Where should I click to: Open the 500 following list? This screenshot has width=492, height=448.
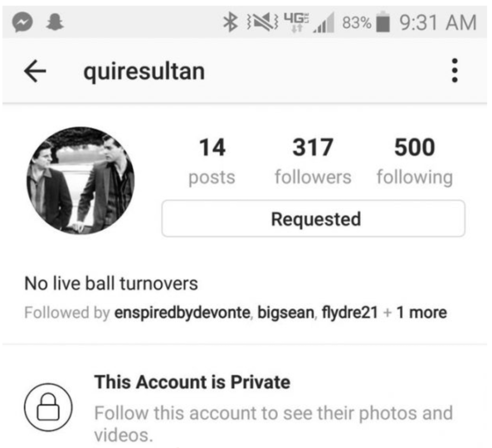click(415, 161)
